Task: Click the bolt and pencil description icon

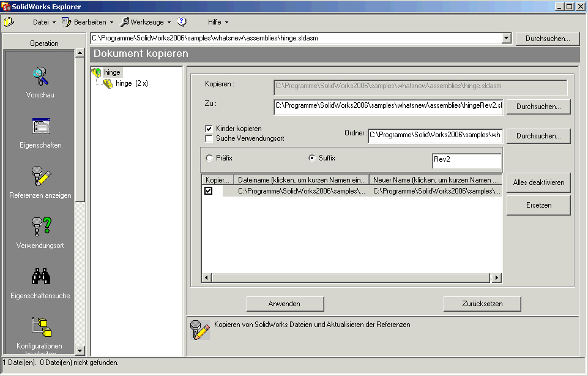Action: (200, 330)
